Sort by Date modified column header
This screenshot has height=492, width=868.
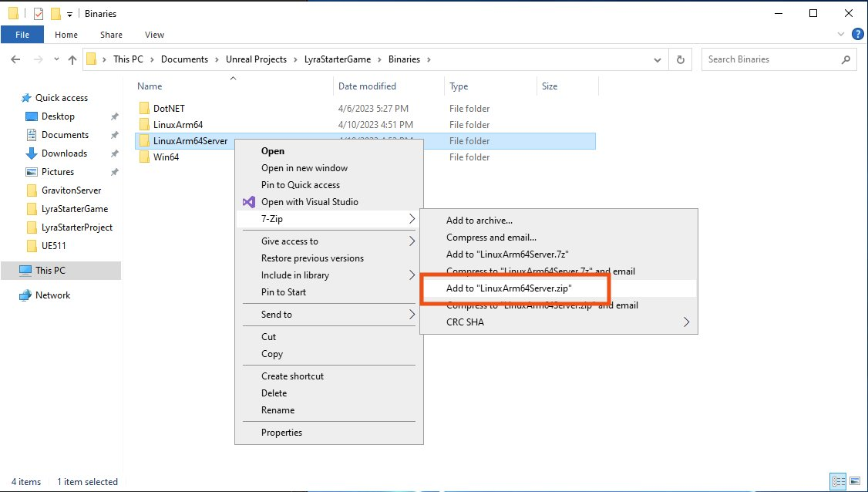[x=367, y=86]
